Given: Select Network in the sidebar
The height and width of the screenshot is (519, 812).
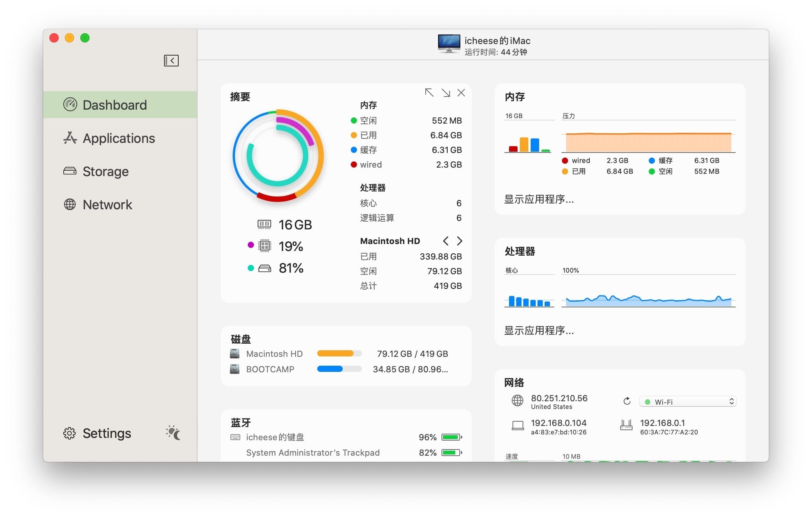Looking at the screenshot, I should pos(107,205).
